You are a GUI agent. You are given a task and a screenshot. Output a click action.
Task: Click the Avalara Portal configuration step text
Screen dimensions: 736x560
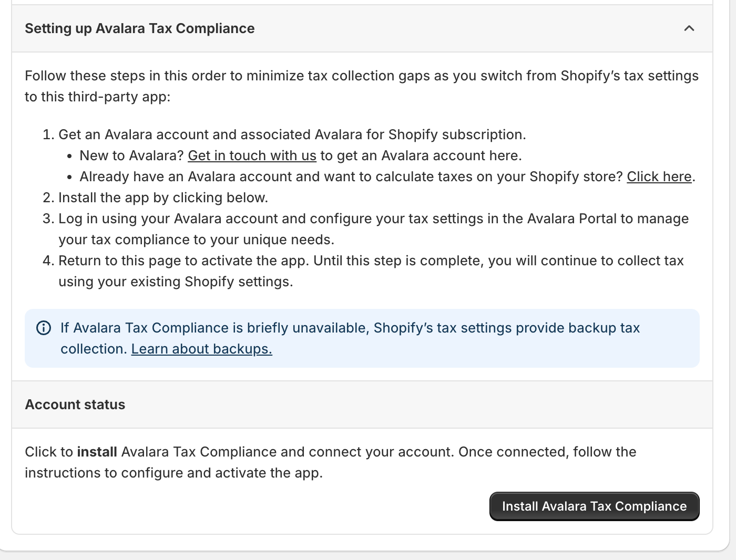click(x=373, y=229)
